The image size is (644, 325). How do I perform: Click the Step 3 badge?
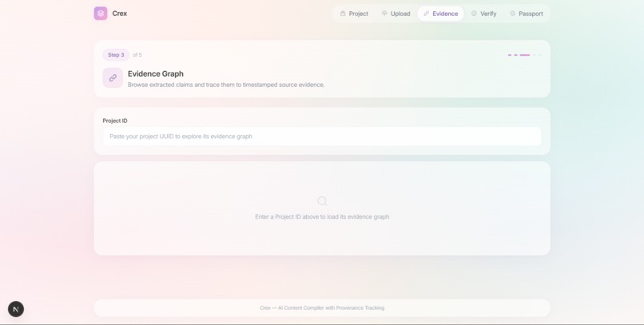116,55
